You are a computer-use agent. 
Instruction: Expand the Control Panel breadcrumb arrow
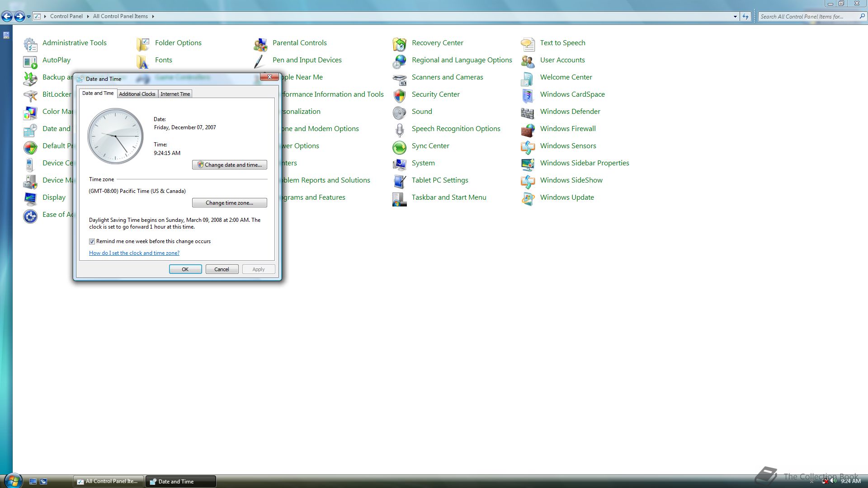point(88,16)
